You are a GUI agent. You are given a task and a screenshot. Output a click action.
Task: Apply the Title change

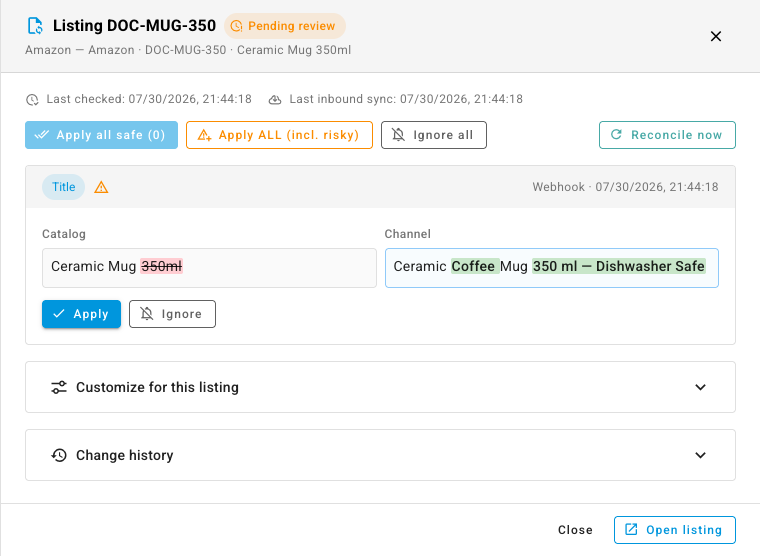(x=81, y=314)
